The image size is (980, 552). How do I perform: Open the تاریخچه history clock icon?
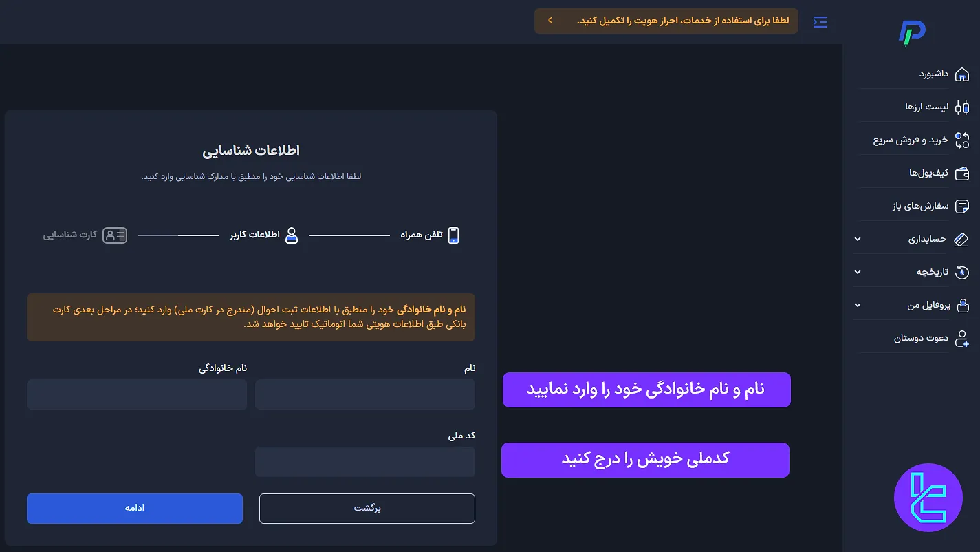pyautogui.click(x=963, y=271)
